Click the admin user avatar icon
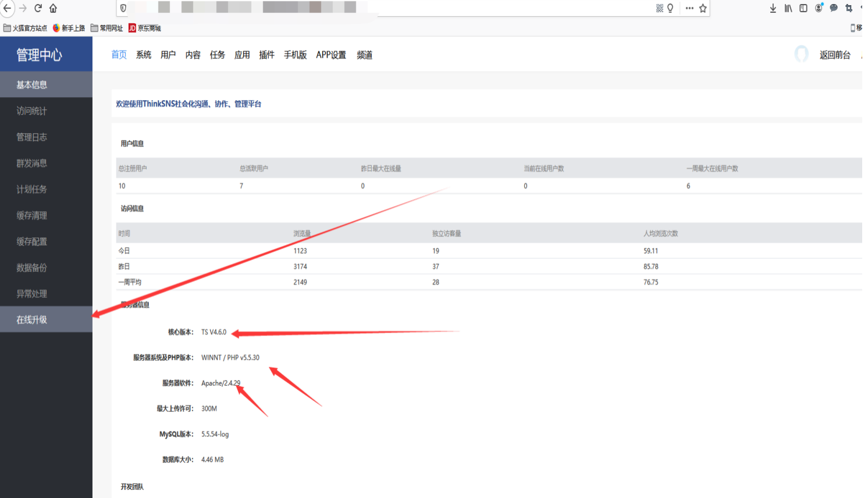 click(802, 54)
